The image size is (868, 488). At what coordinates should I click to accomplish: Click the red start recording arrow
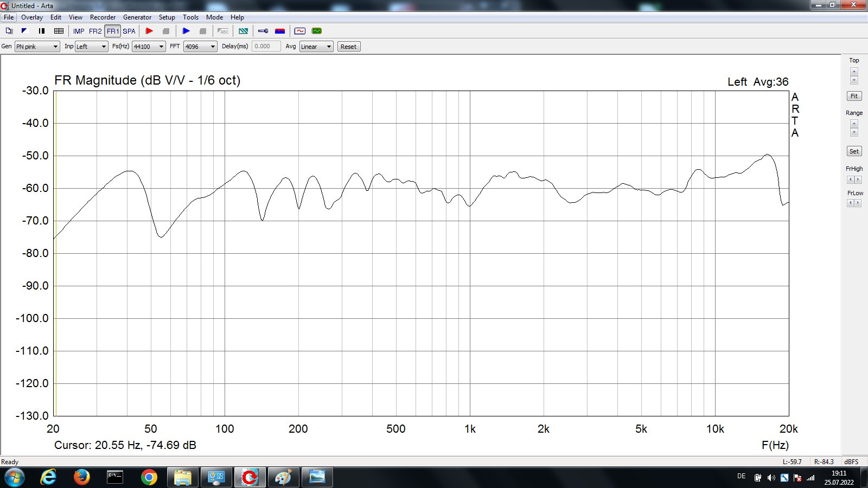149,31
